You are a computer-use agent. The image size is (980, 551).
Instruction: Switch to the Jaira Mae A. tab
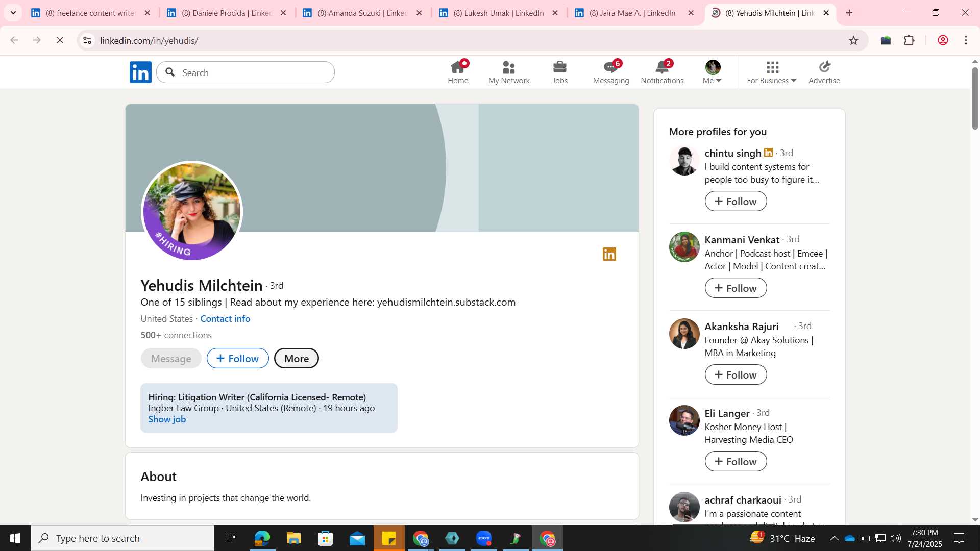coord(634,13)
